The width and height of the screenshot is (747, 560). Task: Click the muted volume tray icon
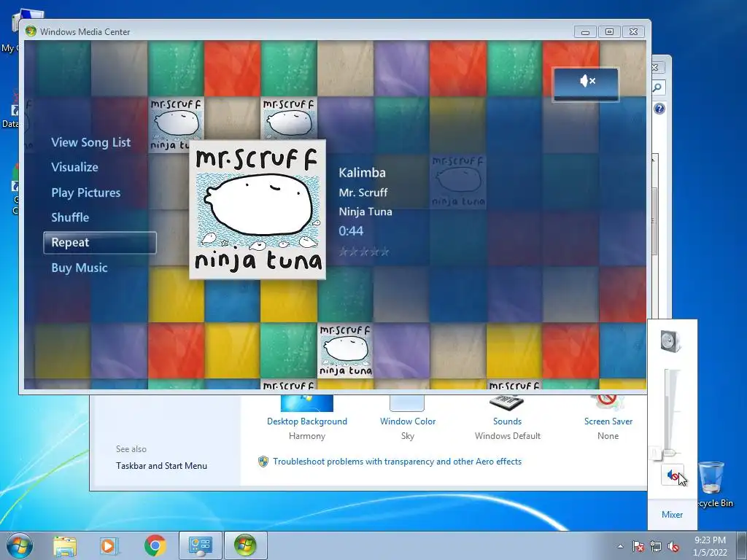[x=673, y=546]
